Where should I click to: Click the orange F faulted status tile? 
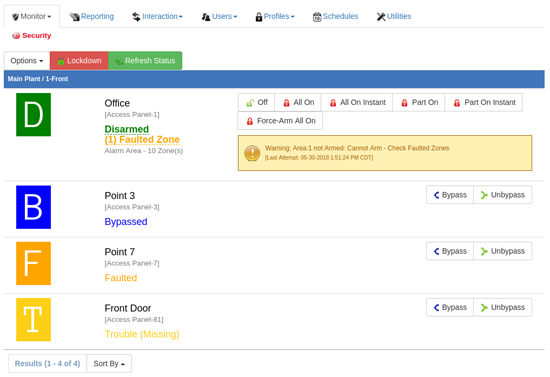click(33, 263)
